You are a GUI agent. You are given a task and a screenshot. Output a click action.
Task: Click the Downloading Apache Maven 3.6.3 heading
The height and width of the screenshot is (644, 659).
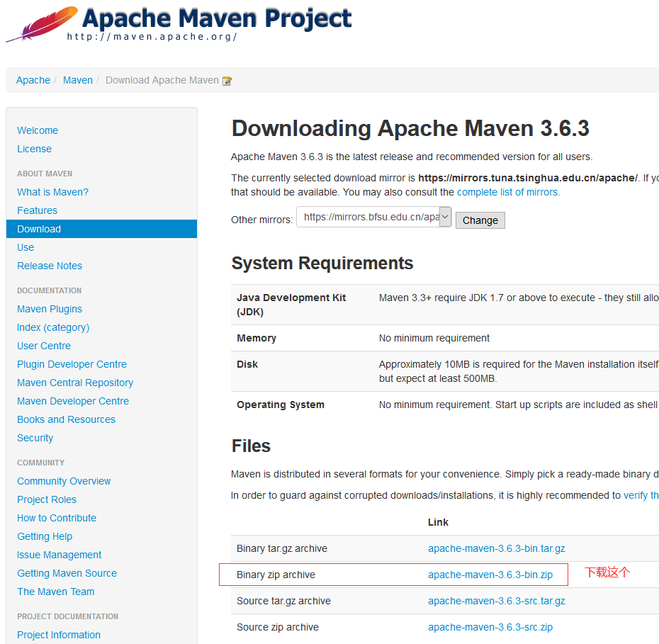pos(410,128)
